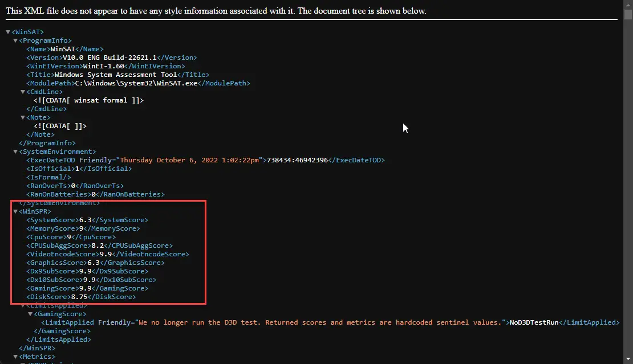This screenshot has width=633, height=364.
Task: Collapse the WinSAT root node
Action: click(8, 32)
